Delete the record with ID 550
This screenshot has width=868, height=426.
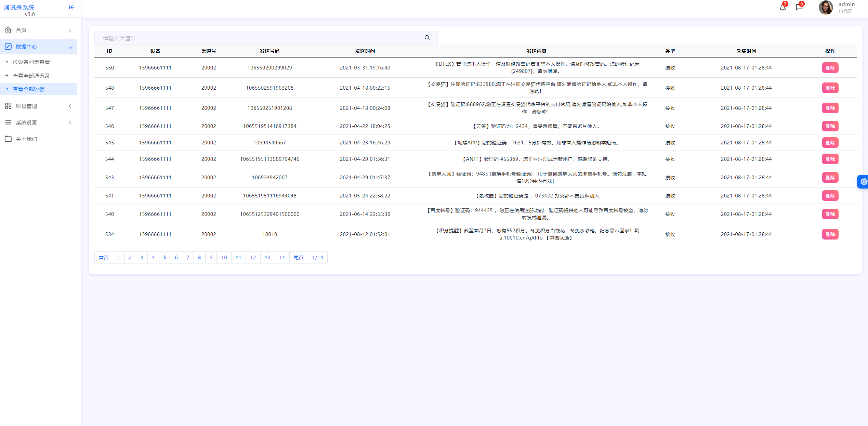[x=830, y=68]
